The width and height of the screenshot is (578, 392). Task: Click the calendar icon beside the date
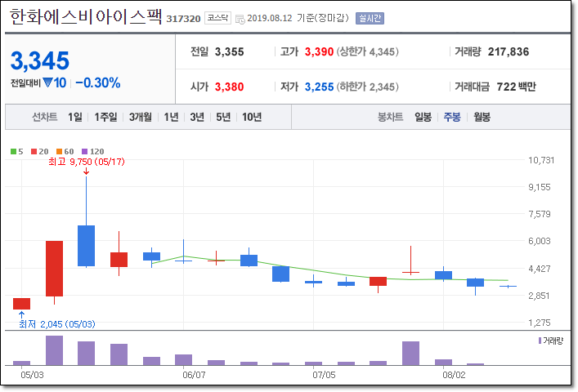[240, 19]
